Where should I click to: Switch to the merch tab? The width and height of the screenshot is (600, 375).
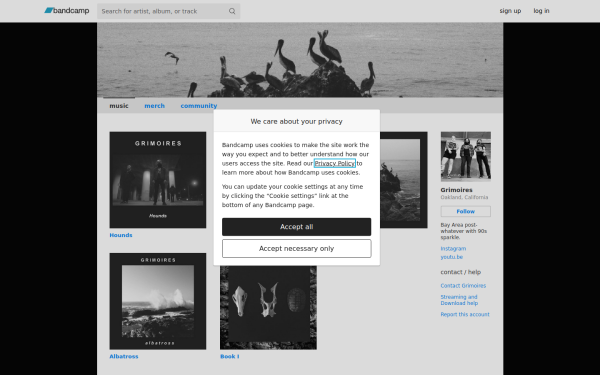pos(155,106)
